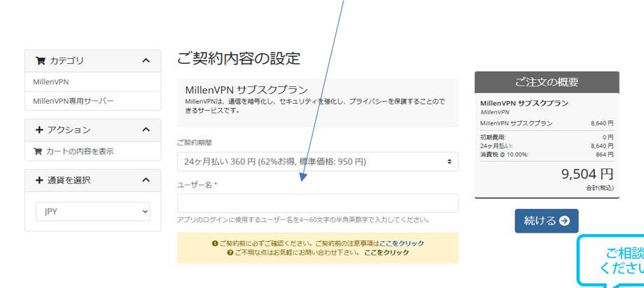Viewport: 644px width, 288px height.
Task: Click the 続ける continue button
Action: coord(547,221)
